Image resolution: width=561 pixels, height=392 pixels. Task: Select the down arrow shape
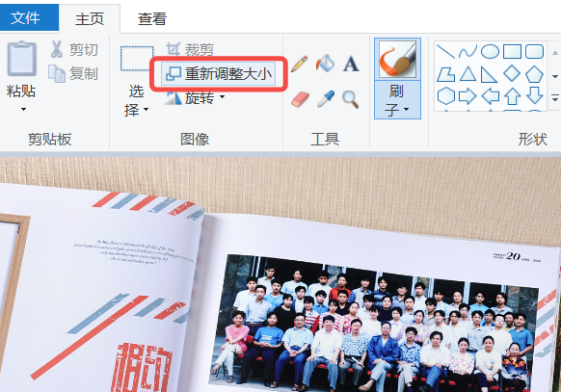click(535, 95)
